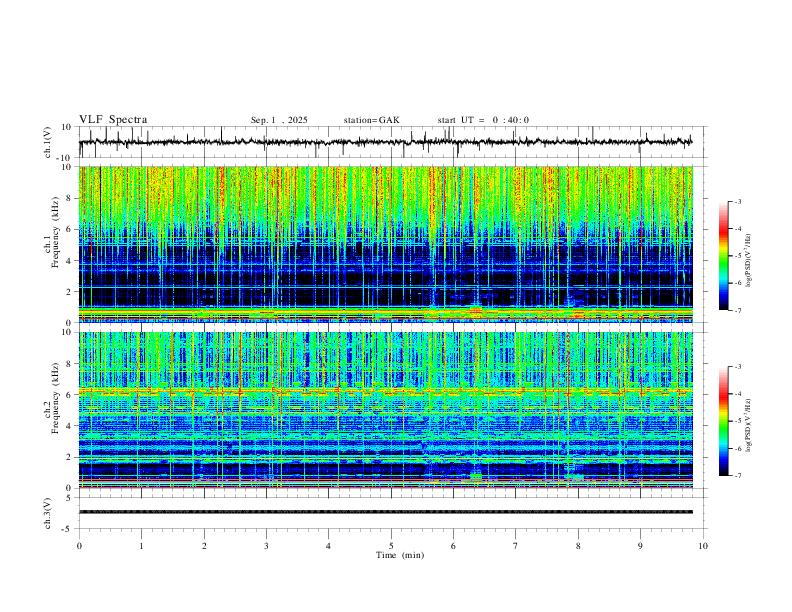Click the time axis tick label '0'
Viewport: 792px width, 612px height.
(x=79, y=546)
